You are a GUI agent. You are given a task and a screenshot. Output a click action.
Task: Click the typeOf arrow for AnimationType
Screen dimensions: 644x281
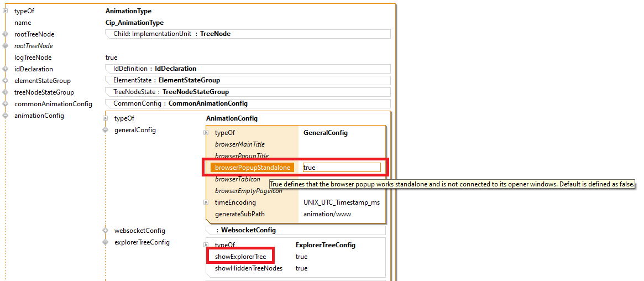point(6,11)
